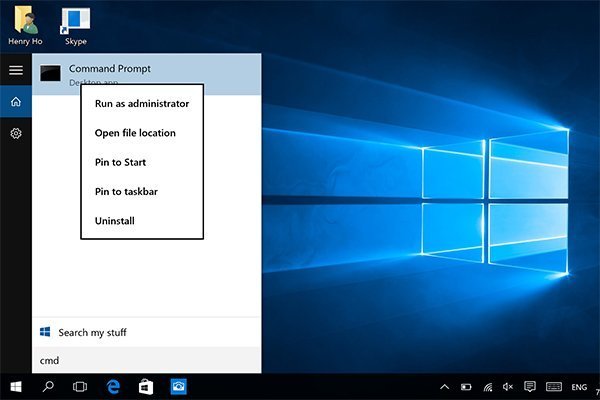Choose Pin to Start option

click(x=121, y=162)
